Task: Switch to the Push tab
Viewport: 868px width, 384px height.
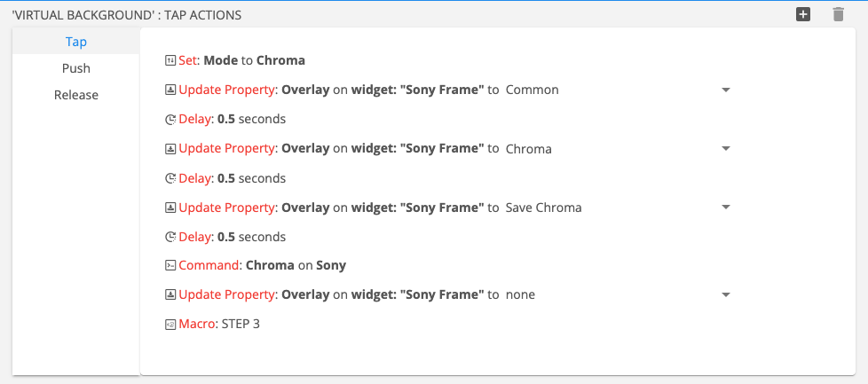Action: (x=76, y=68)
